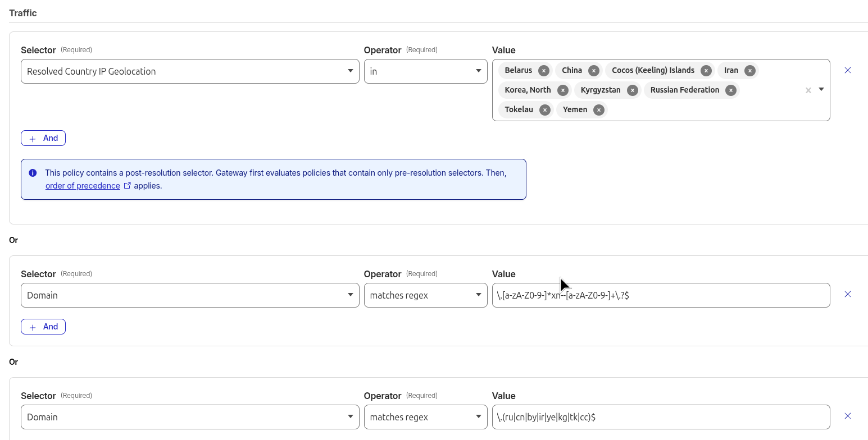The image size is (868, 440).
Task: Remove the Iran country tag
Action: 749,71
